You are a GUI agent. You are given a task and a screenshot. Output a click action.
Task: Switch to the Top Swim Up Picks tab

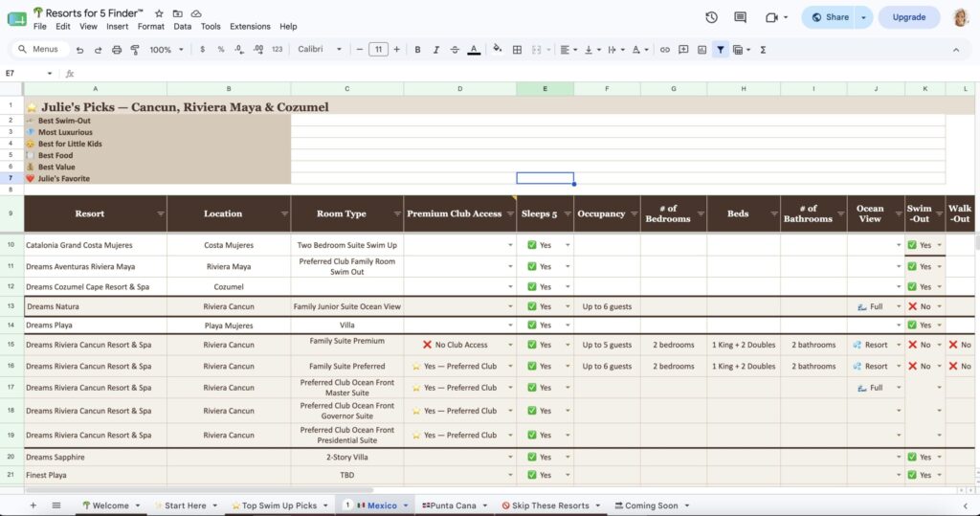[x=279, y=505]
